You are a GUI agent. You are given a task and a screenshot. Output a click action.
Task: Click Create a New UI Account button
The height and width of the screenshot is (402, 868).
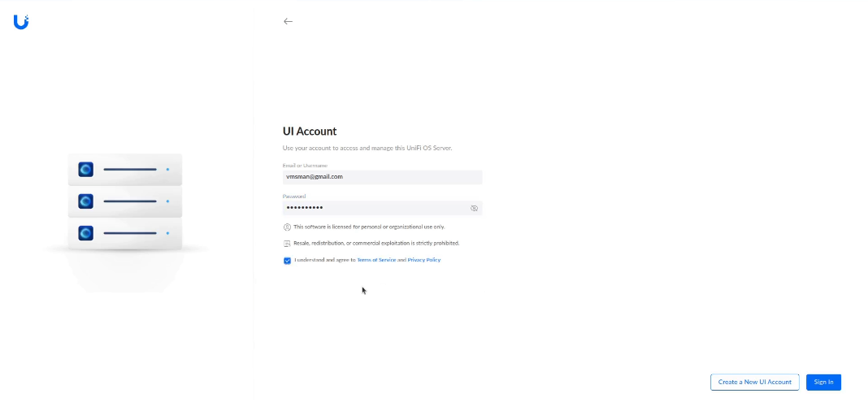[x=754, y=382]
